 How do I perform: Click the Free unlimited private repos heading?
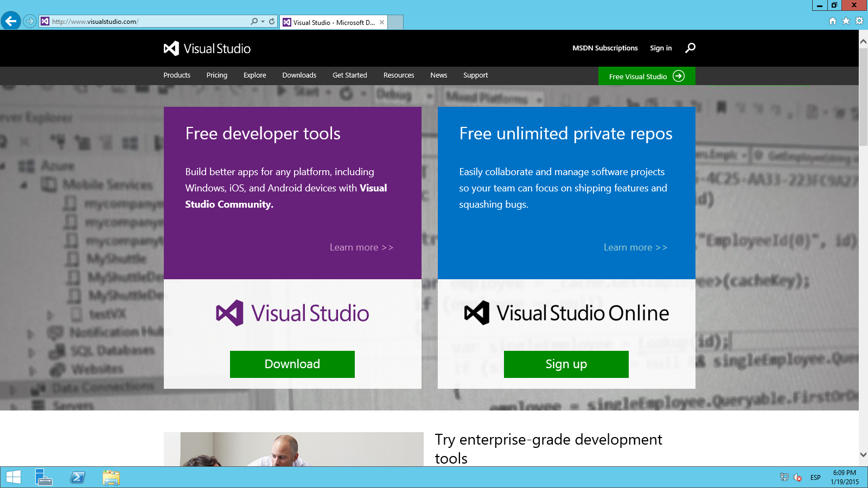566,133
